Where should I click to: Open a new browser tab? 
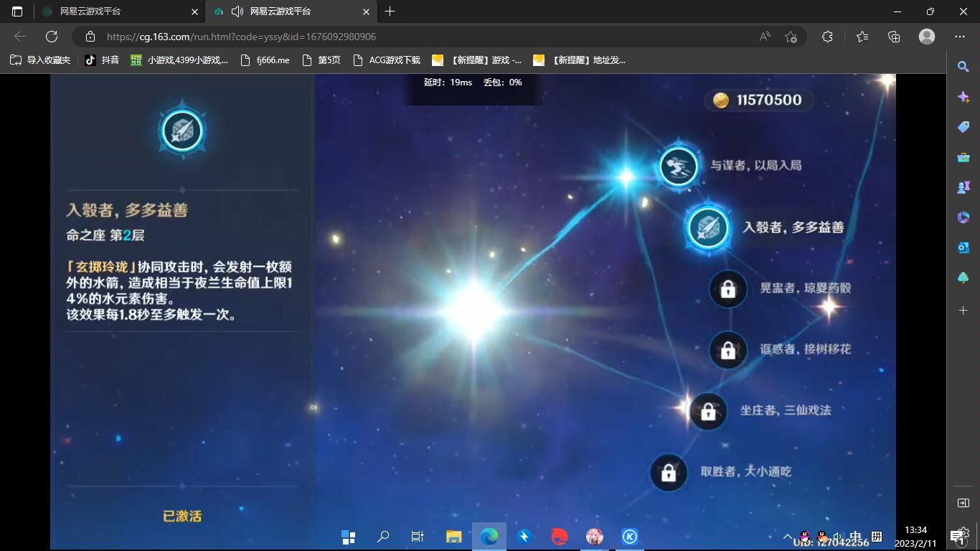pyautogui.click(x=390, y=11)
